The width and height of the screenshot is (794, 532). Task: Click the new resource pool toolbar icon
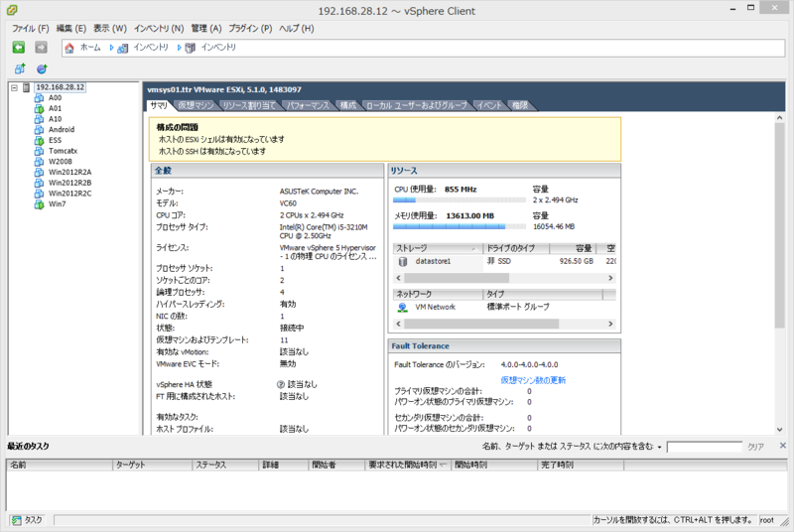click(42, 68)
